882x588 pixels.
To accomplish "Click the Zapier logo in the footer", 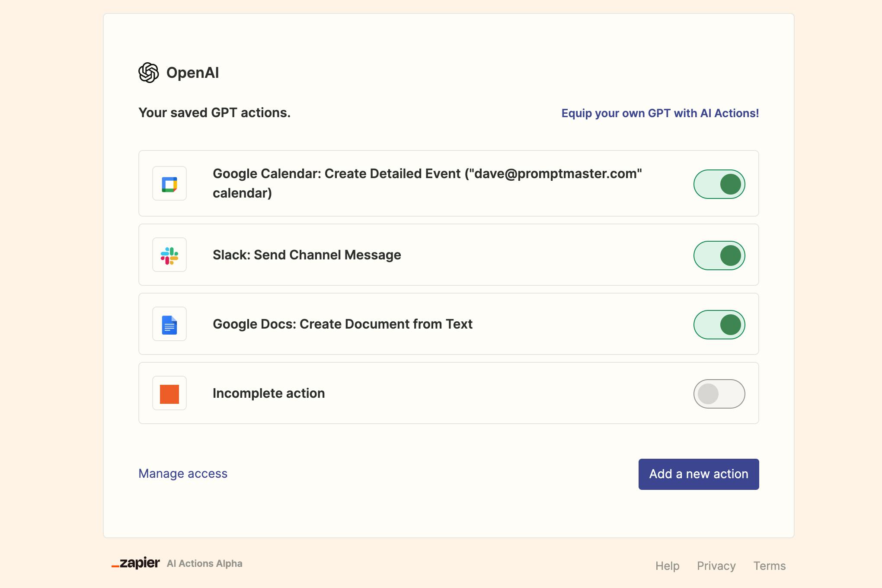I will (x=136, y=563).
